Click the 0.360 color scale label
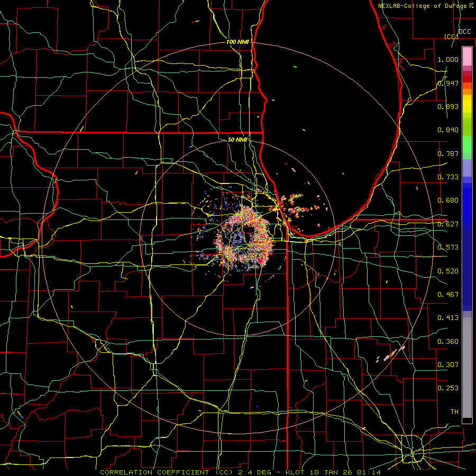This screenshot has height=476, width=476. click(x=448, y=342)
